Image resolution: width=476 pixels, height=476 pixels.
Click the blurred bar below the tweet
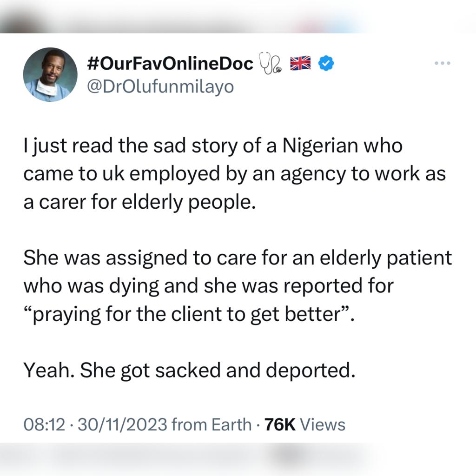[x=186, y=456]
